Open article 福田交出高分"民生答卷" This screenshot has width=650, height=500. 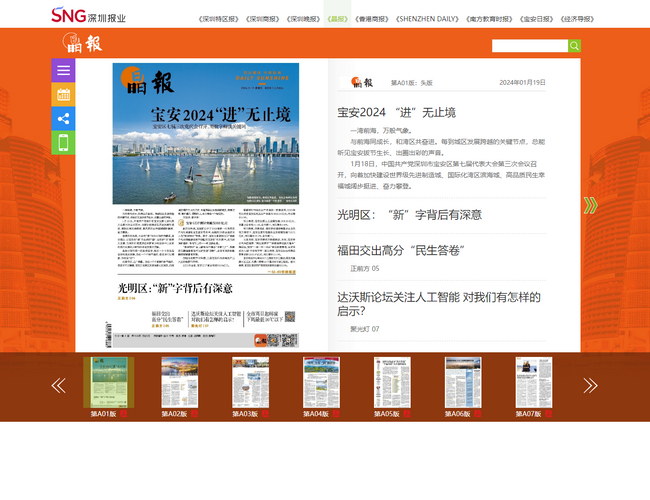(400, 250)
